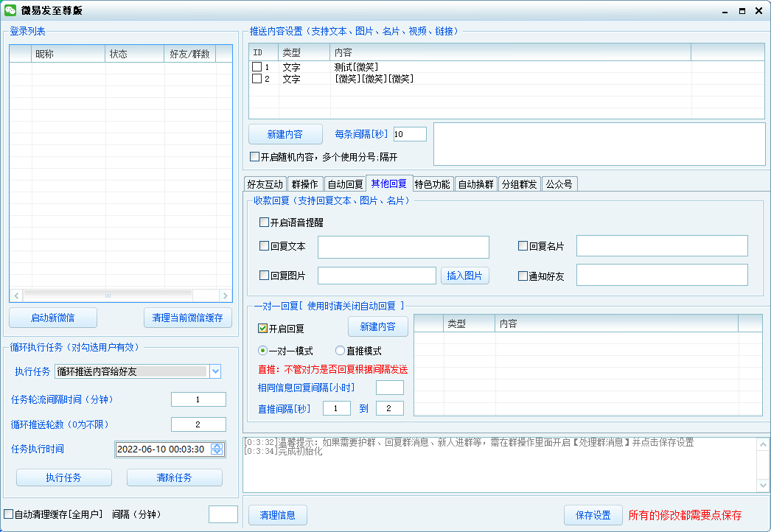Enable 自动清理缓存 checkbox
Screen dimensions: 771x532
point(9,514)
